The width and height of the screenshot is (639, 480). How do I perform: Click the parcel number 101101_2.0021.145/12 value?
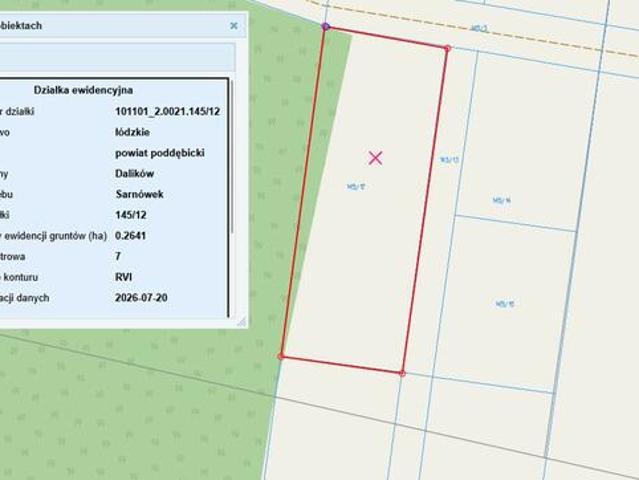click(167, 111)
